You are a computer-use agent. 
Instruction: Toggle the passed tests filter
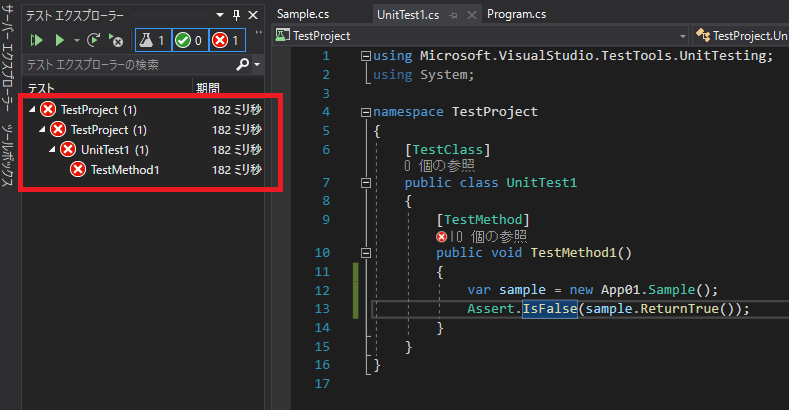[x=187, y=40]
